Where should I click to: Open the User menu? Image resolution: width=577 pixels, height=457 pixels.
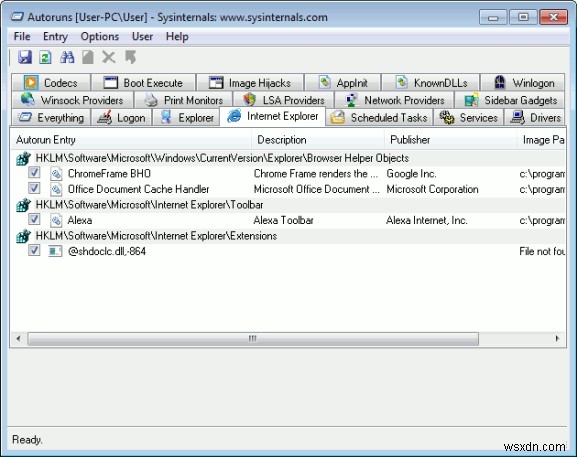coord(142,36)
